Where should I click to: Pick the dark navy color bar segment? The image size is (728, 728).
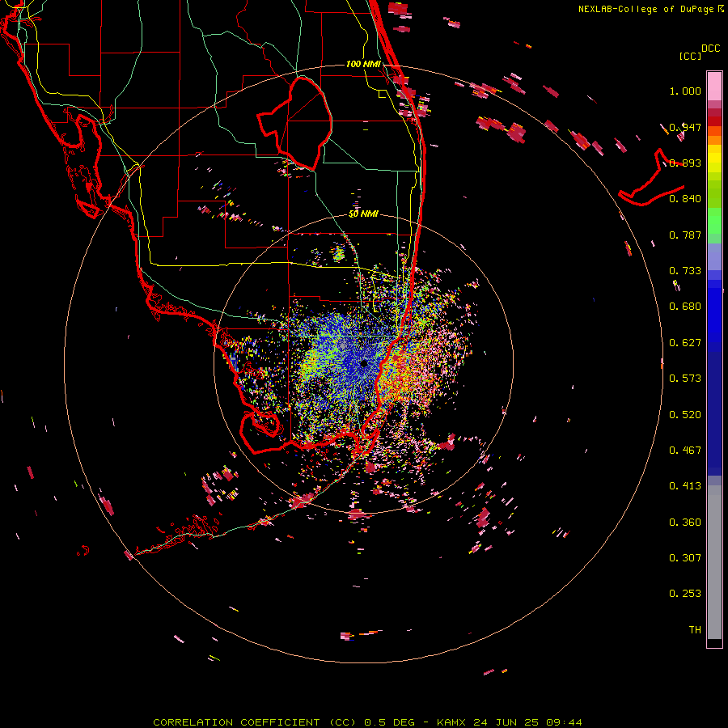coord(714,413)
